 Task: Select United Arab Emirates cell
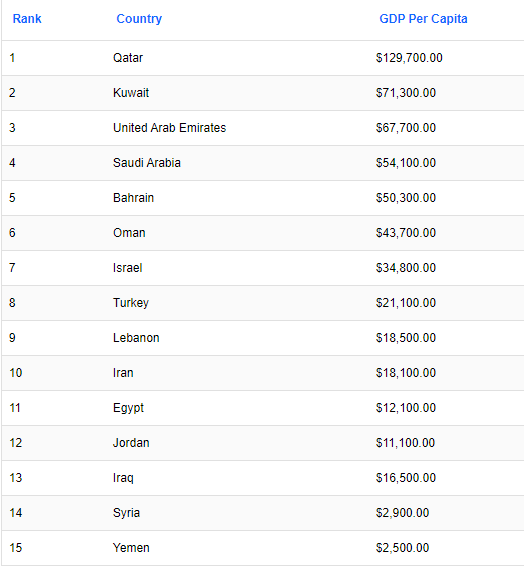click(170, 128)
